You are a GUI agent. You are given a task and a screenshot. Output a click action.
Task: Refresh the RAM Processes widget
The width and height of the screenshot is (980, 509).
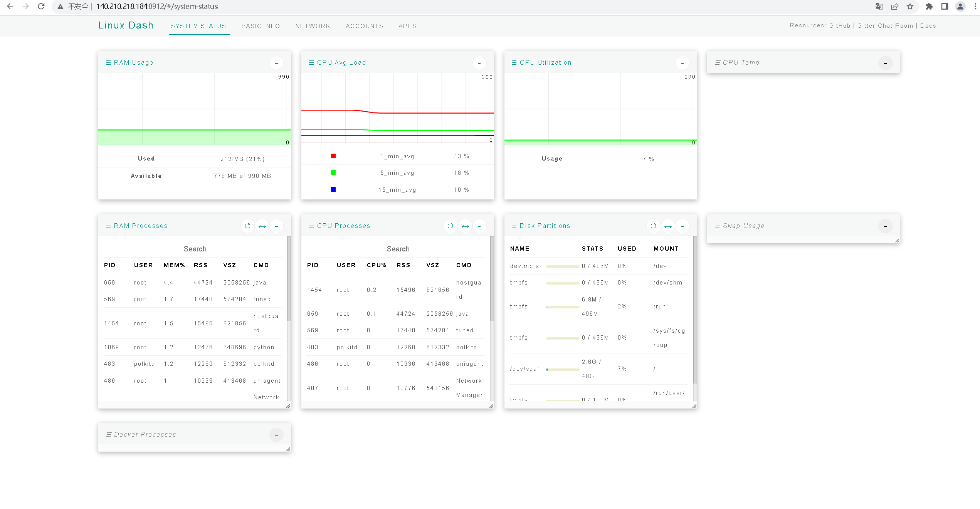(x=248, y=226)
